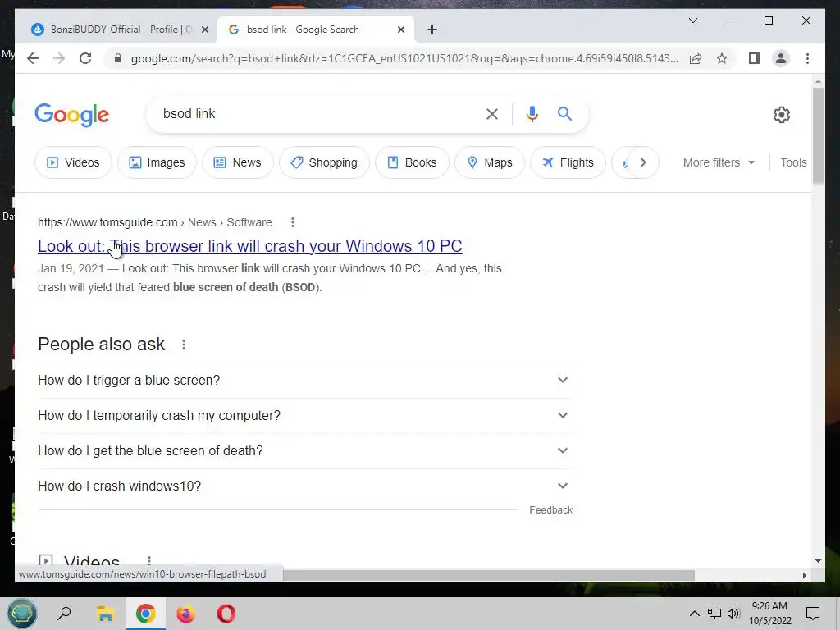This screenshot has width=840, height=630.
Task: Open the 'Look out: This browser link' result
Action: [249, 246]
